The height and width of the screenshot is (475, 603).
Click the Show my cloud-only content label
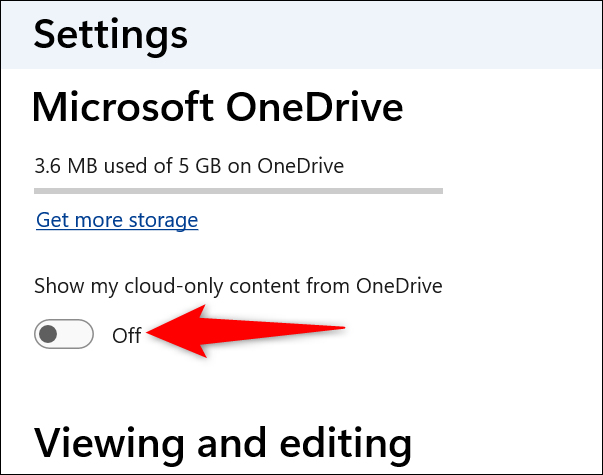(238, 286)
